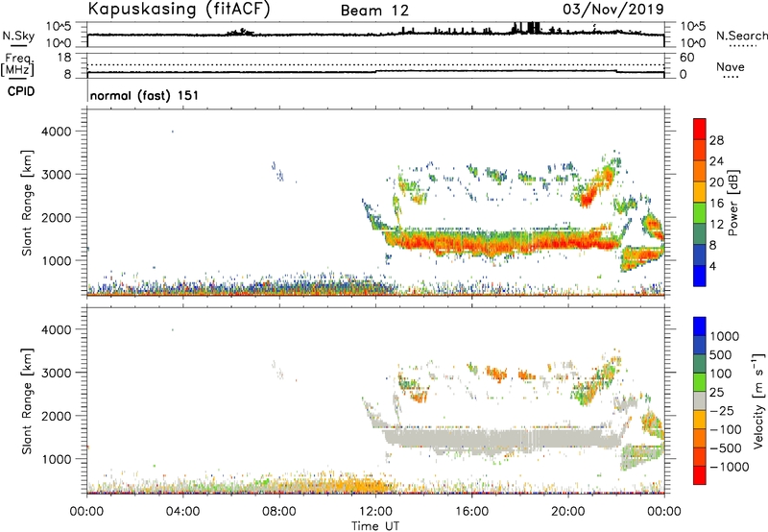768x532 pixels.
Task: Select the 3000 tick on the power panel
Action: tap(57, 175)
